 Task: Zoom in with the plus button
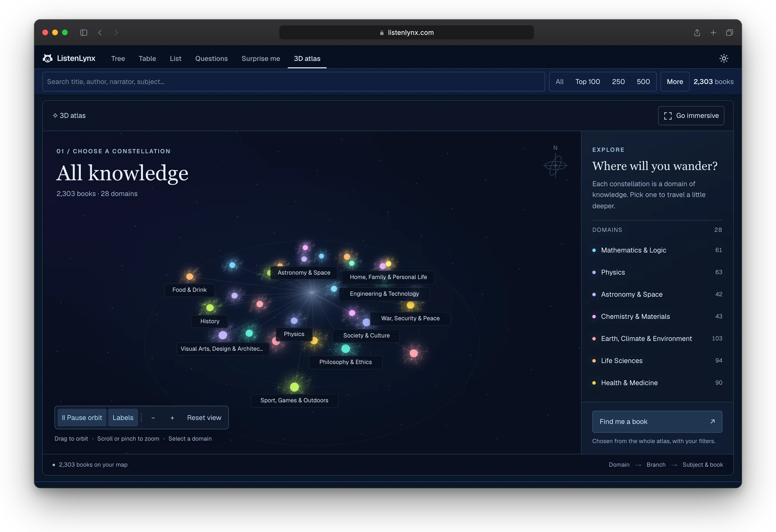(x=172, y=418)
